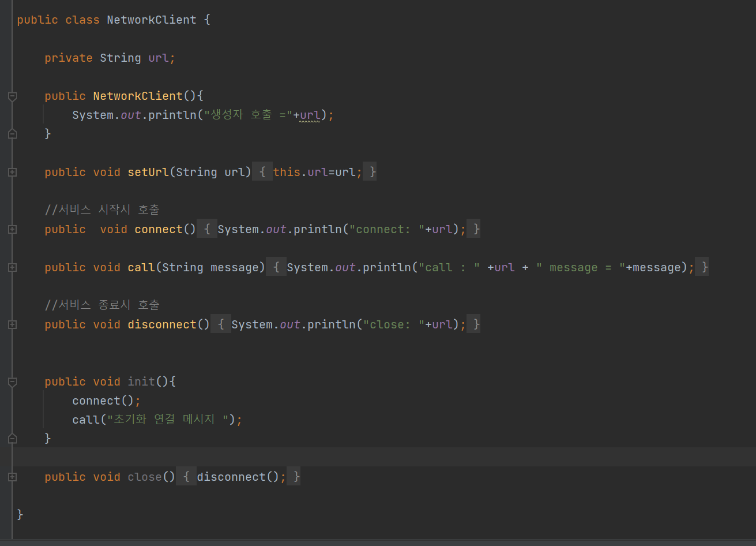Click the folded closing brace of setUrl
This screenshot has height=546, width=756.
tap(370, 172)
